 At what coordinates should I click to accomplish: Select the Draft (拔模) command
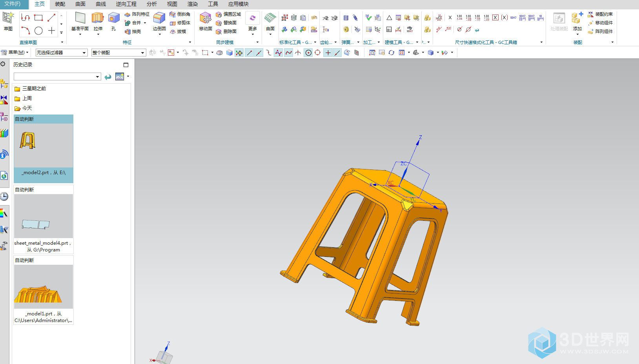tap(178, 31)
